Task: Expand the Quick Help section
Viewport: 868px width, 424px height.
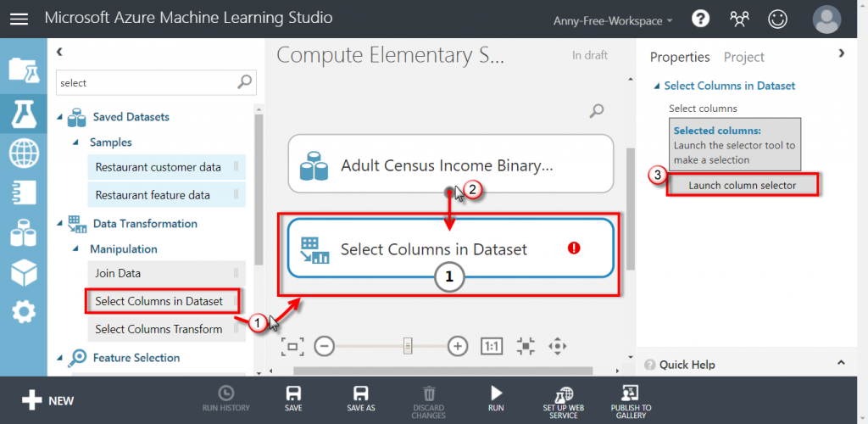Action: point(841,363)
